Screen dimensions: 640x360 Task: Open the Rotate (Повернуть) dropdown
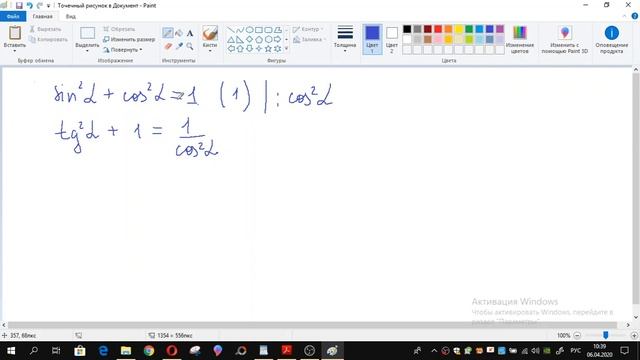tap(123, 50)
